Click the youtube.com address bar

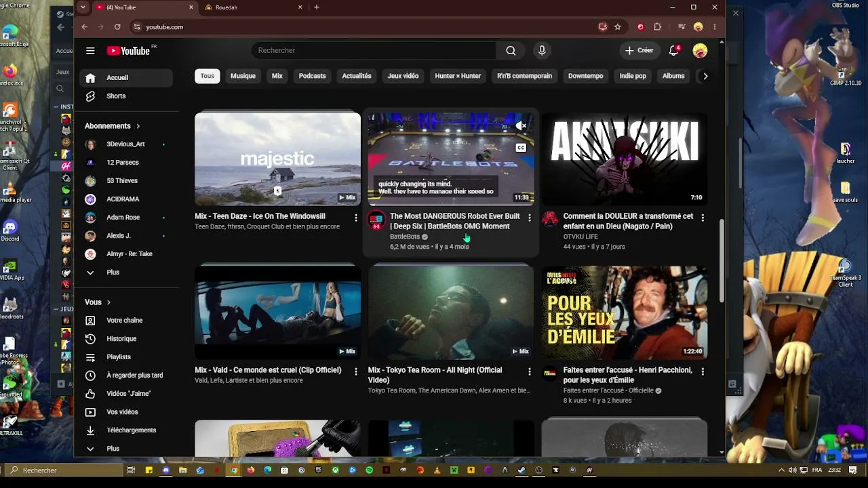tap(366, 27)
